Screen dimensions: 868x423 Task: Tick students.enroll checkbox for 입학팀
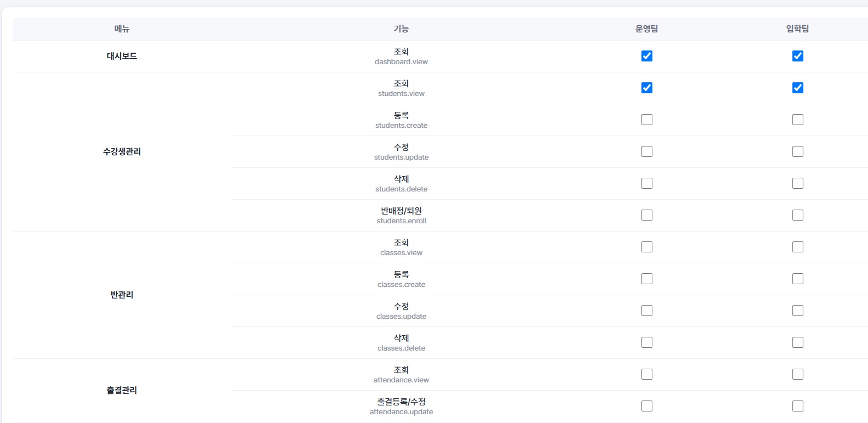[x=798, y=215]
